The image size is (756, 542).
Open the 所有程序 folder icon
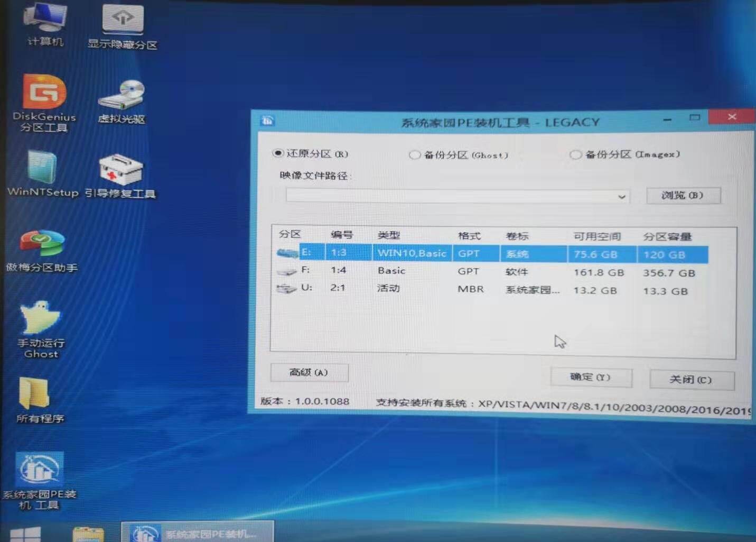click(35, 394)
